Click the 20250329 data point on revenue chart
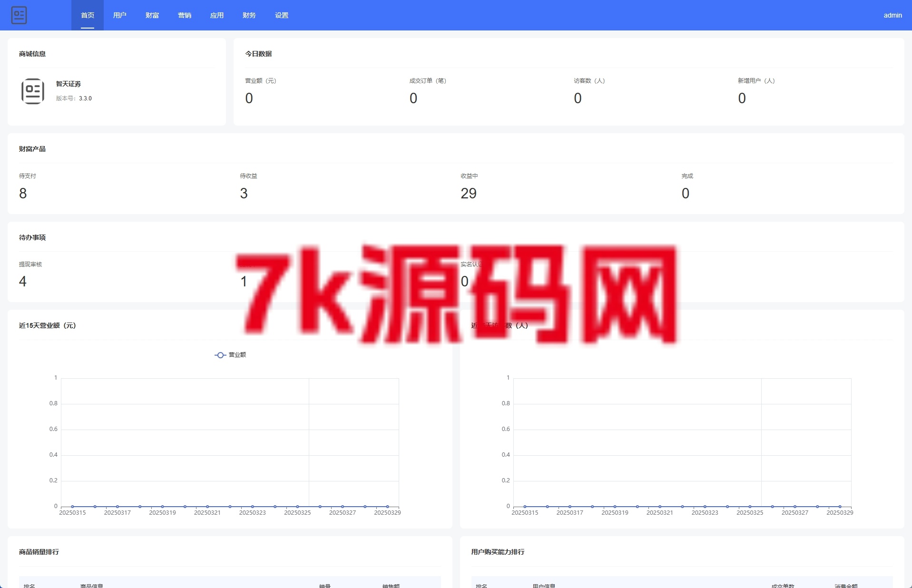This screenshot has height=588, width=912. [x=388, y=507]
